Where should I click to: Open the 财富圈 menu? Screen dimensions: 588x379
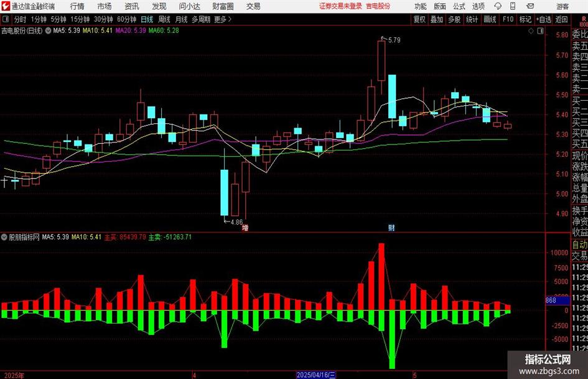pos(223,6)
